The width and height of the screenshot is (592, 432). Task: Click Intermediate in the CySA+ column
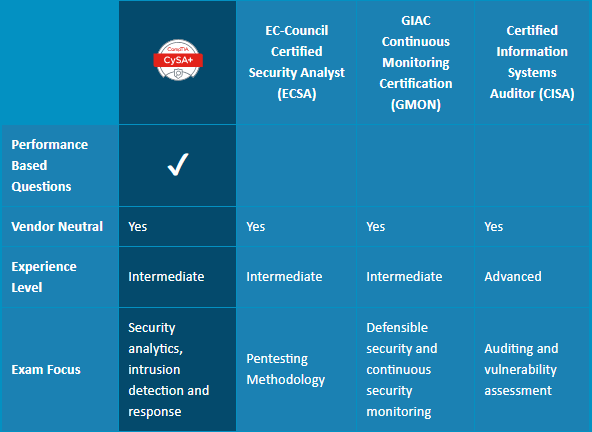point(166,276)
